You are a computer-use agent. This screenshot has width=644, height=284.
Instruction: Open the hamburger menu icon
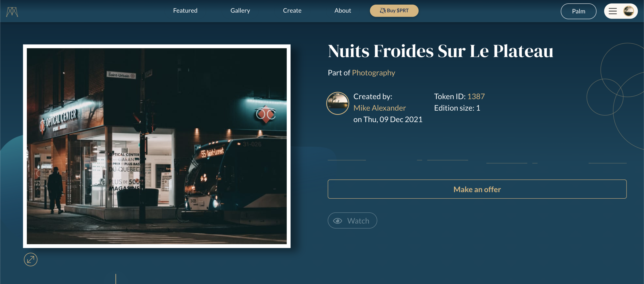coord(613,11)
